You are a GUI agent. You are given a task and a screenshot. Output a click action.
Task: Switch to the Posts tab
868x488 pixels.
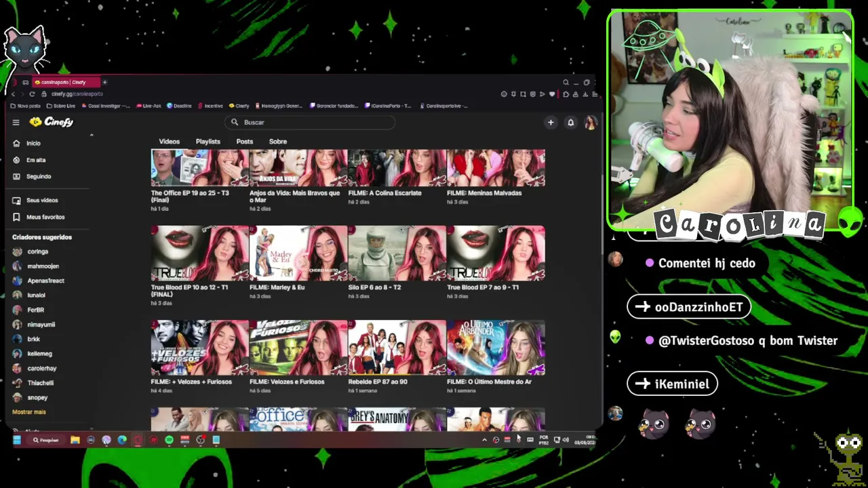[245, 142]
